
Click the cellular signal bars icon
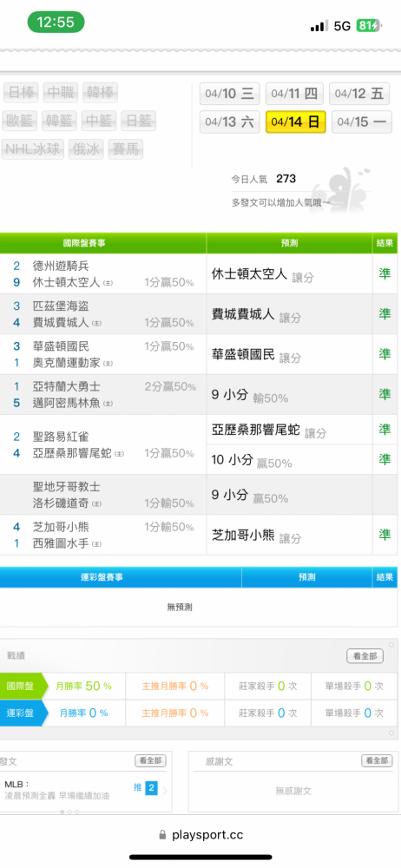(x=319, y=26)
